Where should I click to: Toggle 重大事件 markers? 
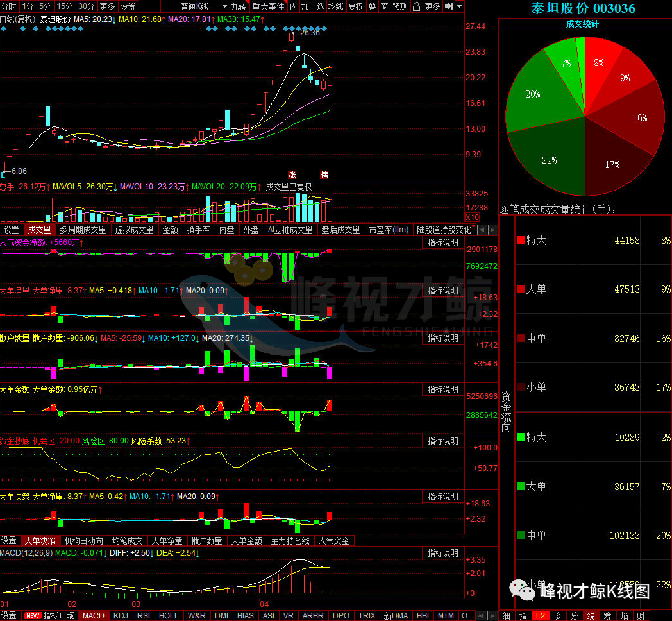[268, 6]
